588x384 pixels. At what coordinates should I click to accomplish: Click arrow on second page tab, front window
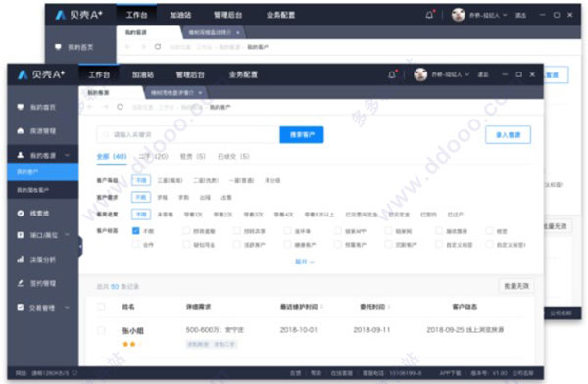200,93
